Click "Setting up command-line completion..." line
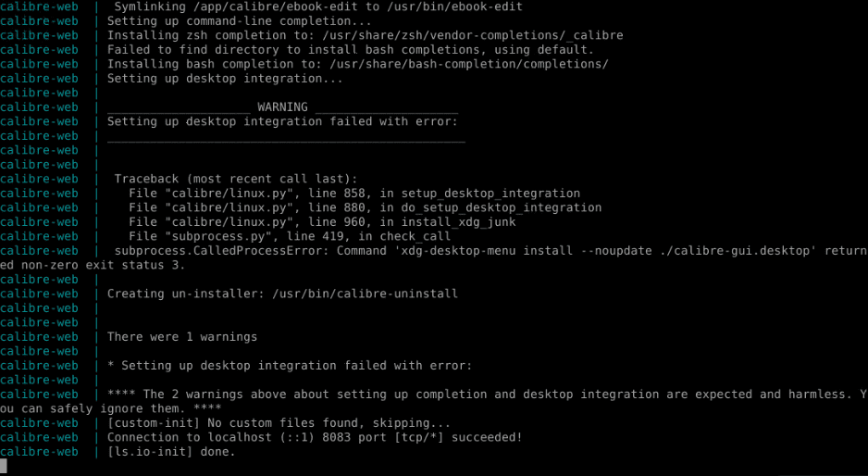The width and height of the screenshot is (868, 476). pyautogui.click(x=239, y=21)
